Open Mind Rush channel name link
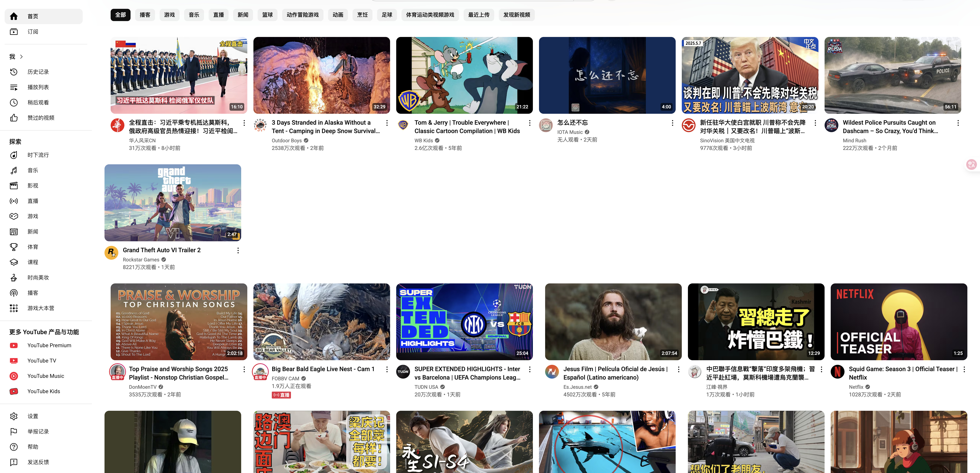Screen dimensions: 980x473 tap(854, 140)
